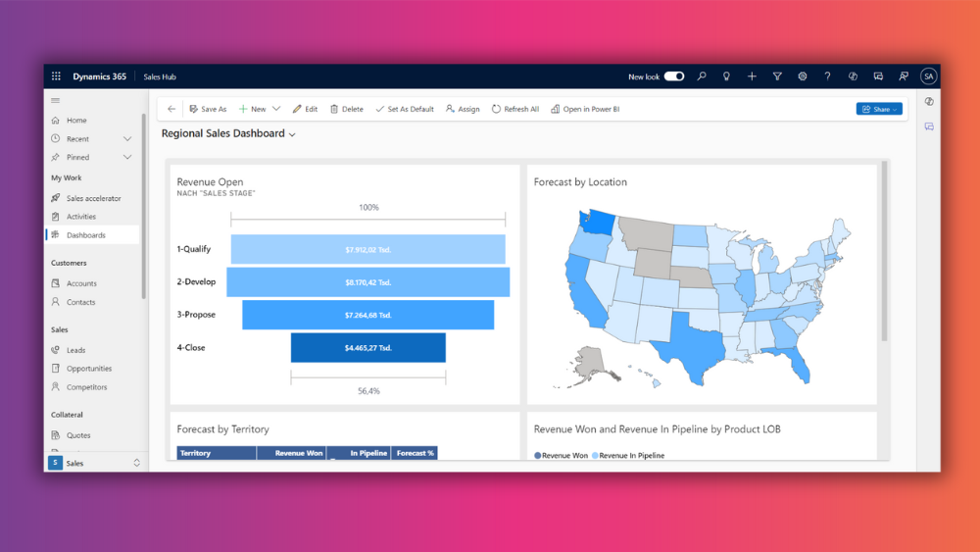Image resolution: width=980 pixels, height=552 pixels.
Task: Click Save As in the command bar
Action: (x=208, y=109)
